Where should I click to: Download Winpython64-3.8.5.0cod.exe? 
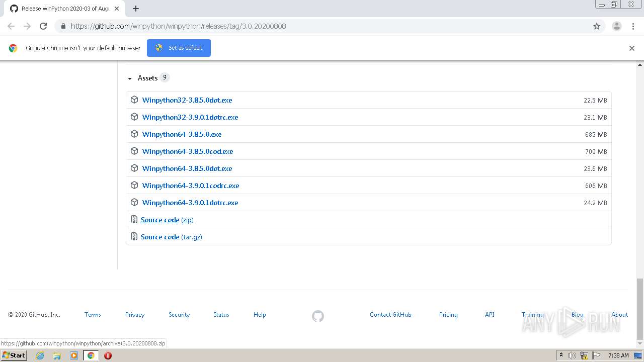click(188, 151)
